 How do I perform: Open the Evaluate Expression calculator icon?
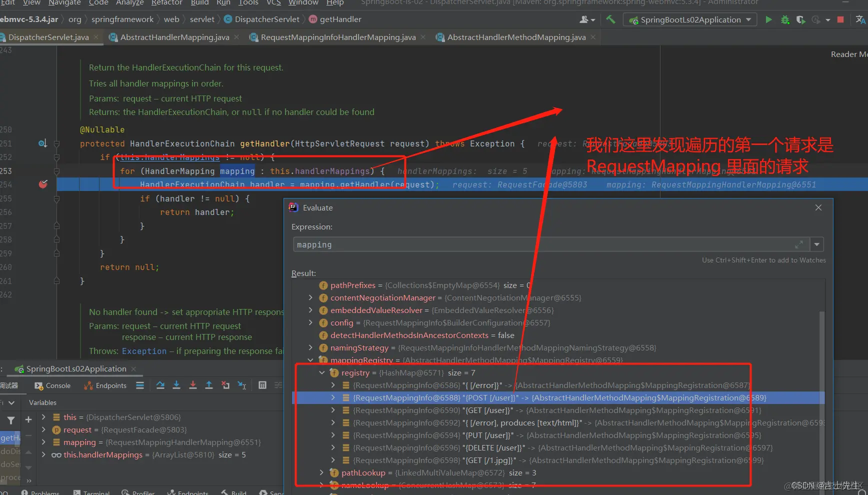pyautogui.click(x=262, y=385)
